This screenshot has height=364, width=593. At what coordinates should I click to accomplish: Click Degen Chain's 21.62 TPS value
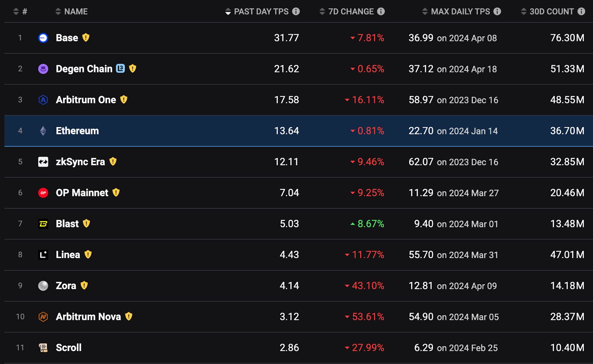pos(286,69)
